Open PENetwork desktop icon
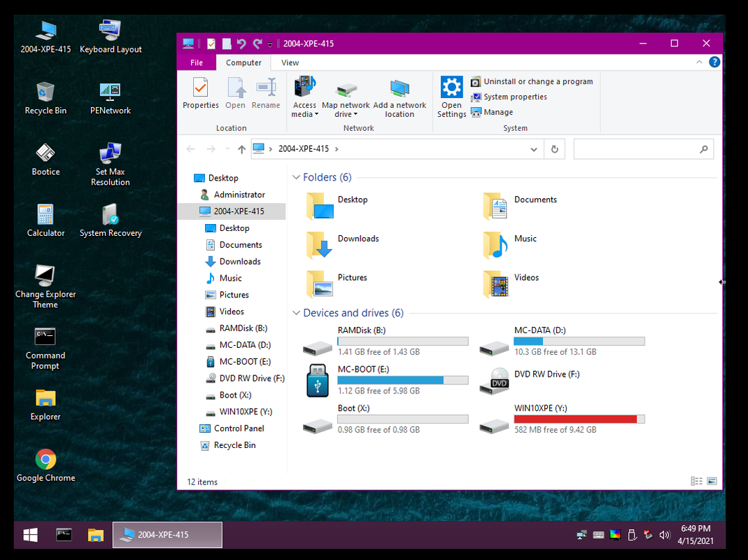This screenshot has width=748, height=560. pyautogui.click(x=110, y=98)
